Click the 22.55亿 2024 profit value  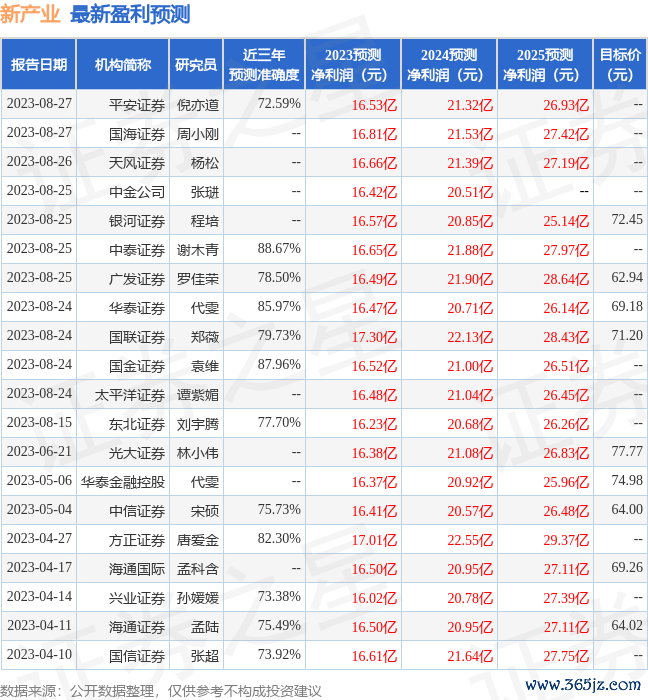470,540
